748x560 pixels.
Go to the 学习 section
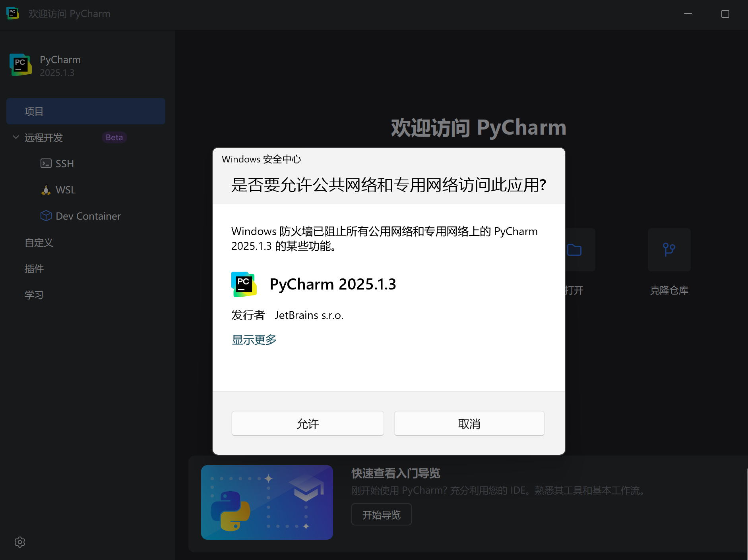(x=34, y=295)
